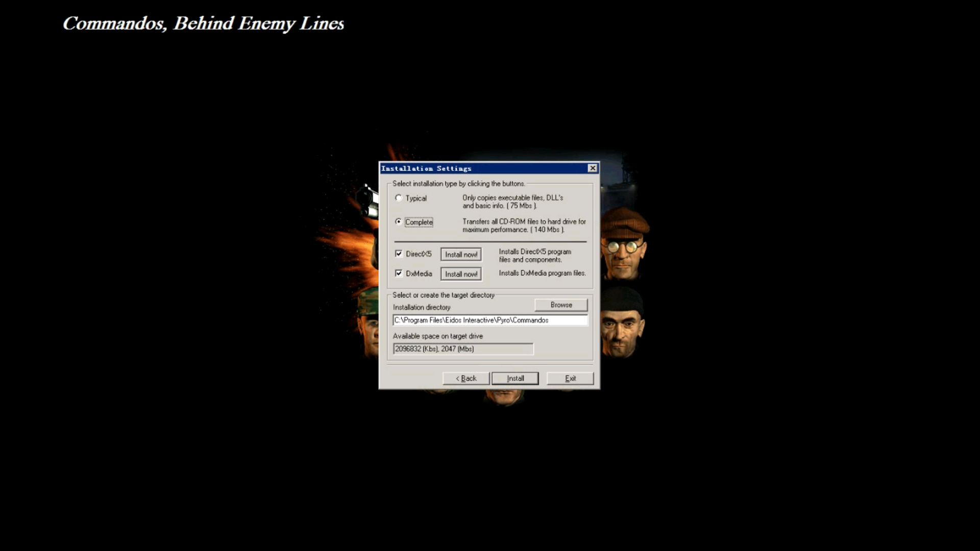Go Back to the previous step
The height and width of the screenshot is (551, 980).
[465, 378]
